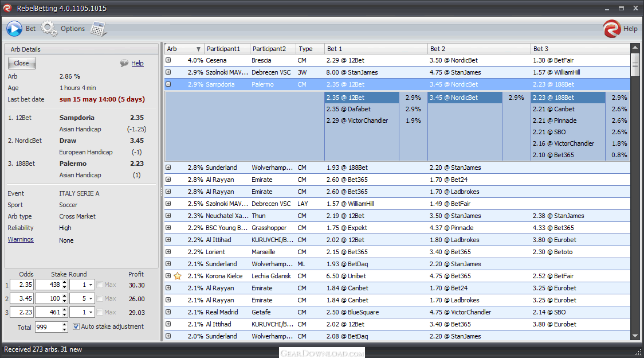Expand the 2.9% Szolnoki MAV 3W row
The height and width of the screenshot is (358, 644).
point(168,72)
